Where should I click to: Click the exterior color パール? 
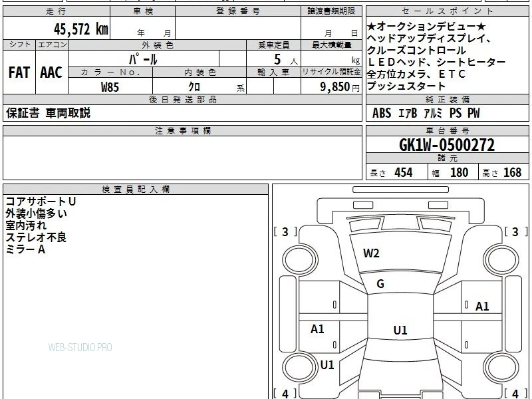[143, 59]
